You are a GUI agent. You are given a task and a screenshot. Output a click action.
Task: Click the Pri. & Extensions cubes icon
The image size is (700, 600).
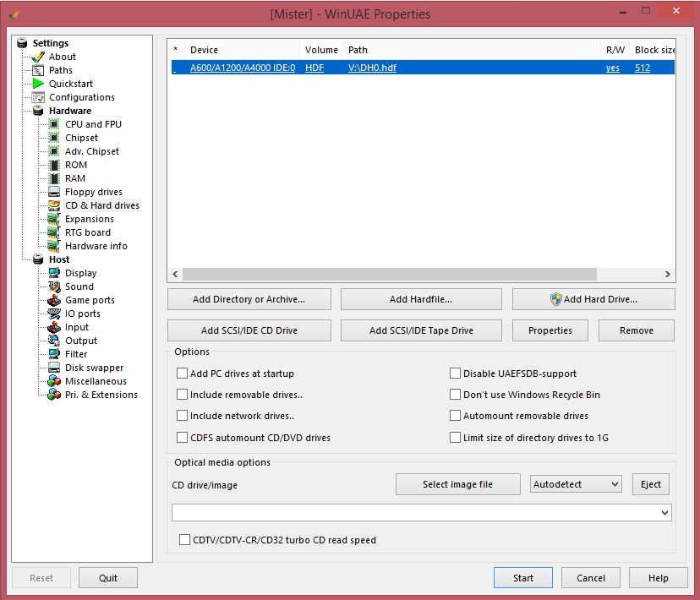point(54,395)
